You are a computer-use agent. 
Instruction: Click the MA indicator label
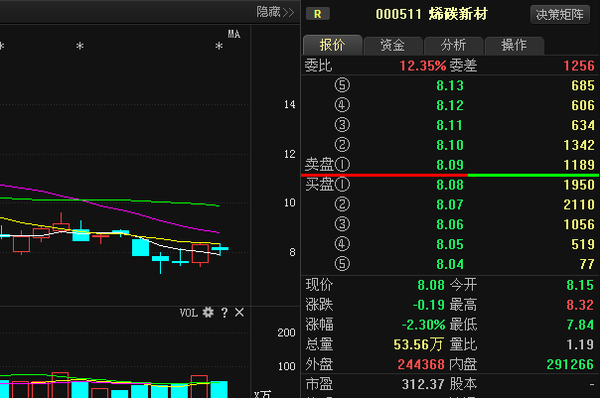click(234, 34)
